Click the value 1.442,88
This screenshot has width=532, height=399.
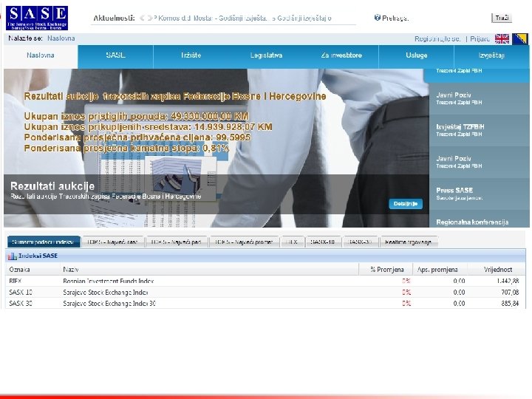(x=508, y=281)
